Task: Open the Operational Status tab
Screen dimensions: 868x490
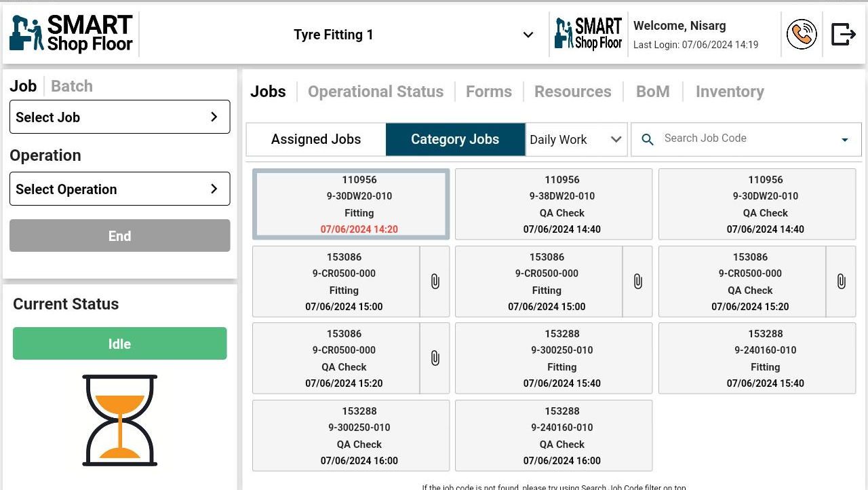Action: point(376,92)
